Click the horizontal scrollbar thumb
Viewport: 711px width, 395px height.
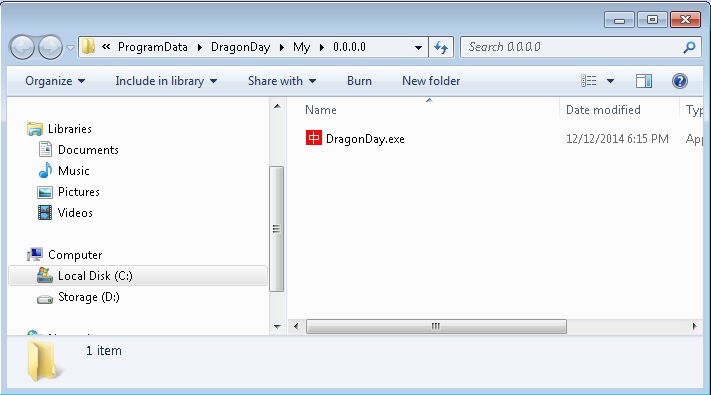pos(436,327)
